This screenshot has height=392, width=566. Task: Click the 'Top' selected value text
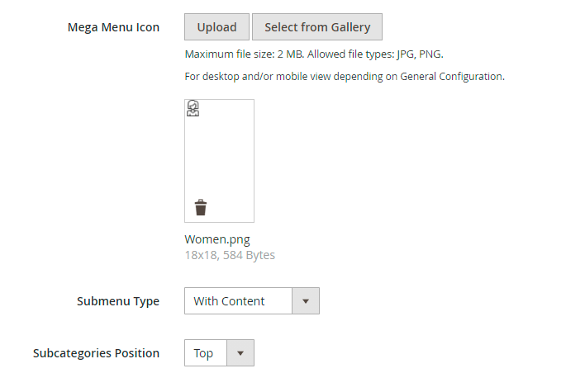[203, 353]
